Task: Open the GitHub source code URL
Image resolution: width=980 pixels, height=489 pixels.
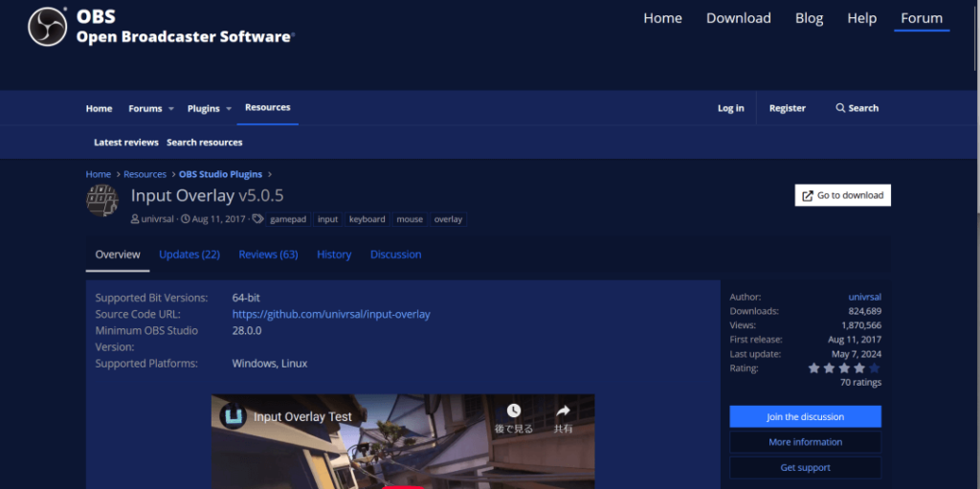Action: point(331,314)
